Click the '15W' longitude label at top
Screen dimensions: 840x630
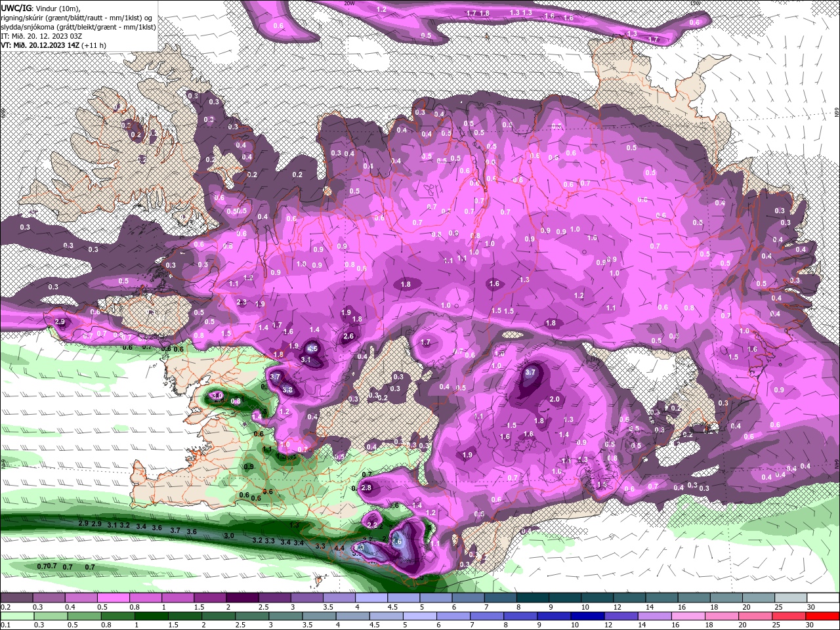coord(695,3)
